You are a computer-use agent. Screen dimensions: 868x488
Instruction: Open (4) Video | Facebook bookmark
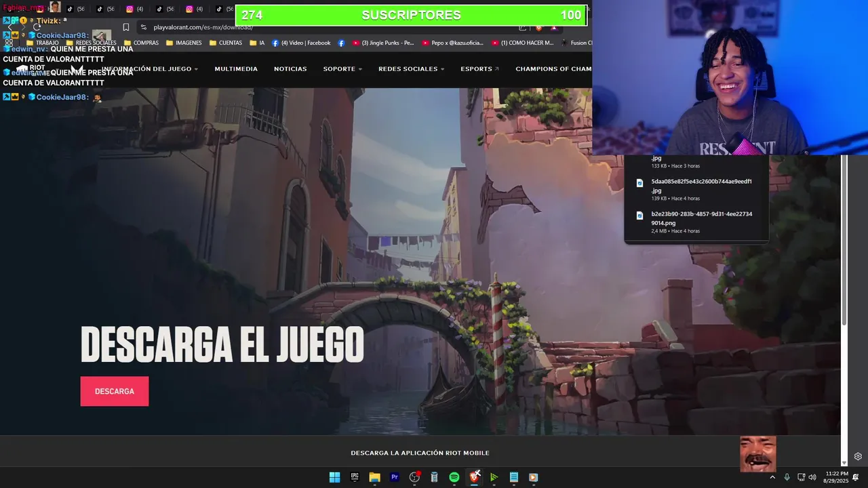301,43
